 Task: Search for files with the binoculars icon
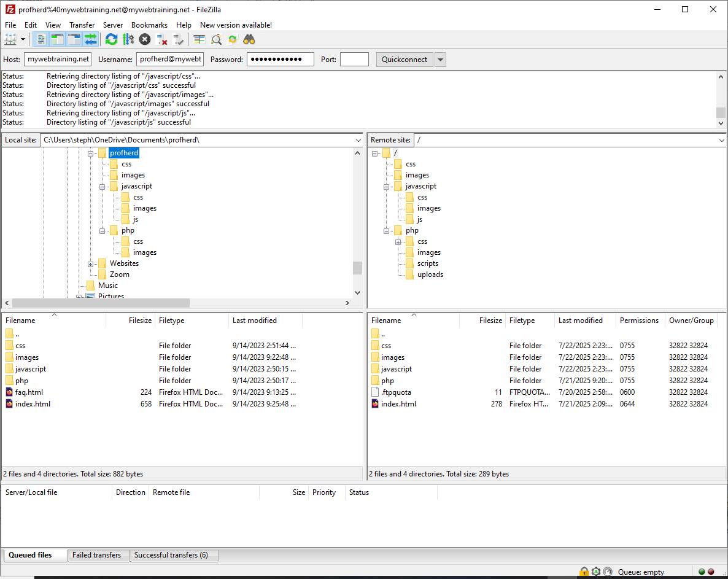point(249,39)
